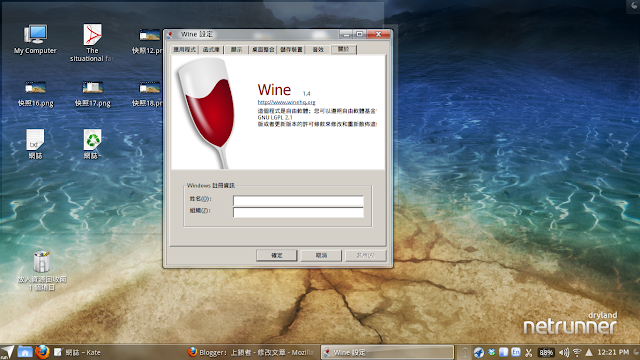Viewport: 640px width, 360px height.
Task: Click the Wine icon in the title bar
Action: [x=171, y=34]
